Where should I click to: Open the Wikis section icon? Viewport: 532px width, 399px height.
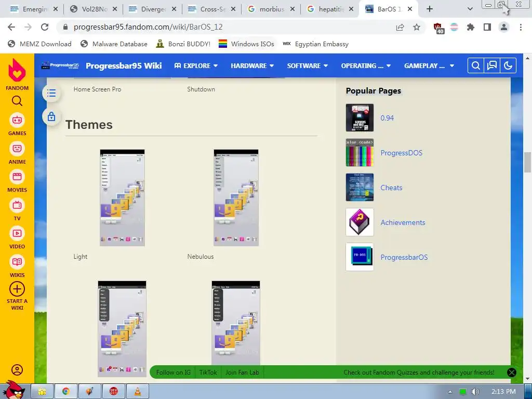click(17, 262)
